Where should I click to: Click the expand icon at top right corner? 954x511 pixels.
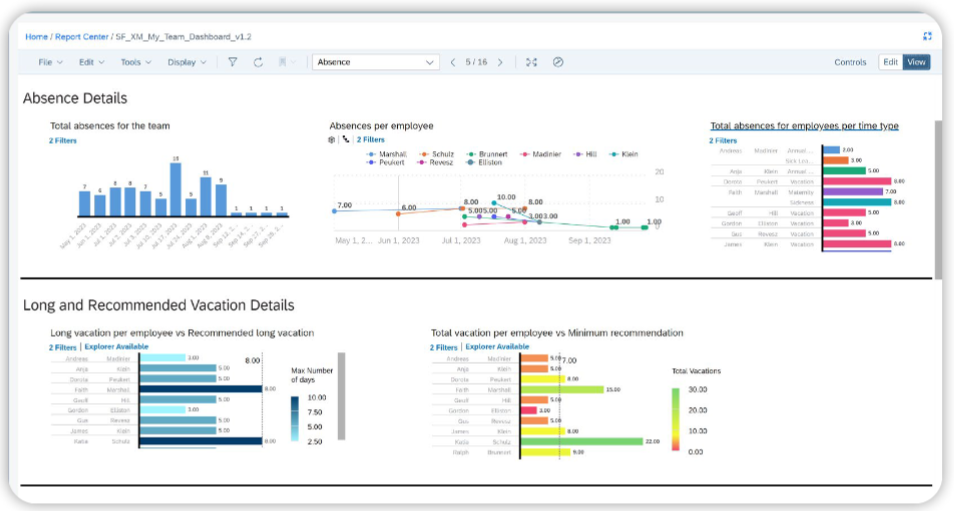927,36
